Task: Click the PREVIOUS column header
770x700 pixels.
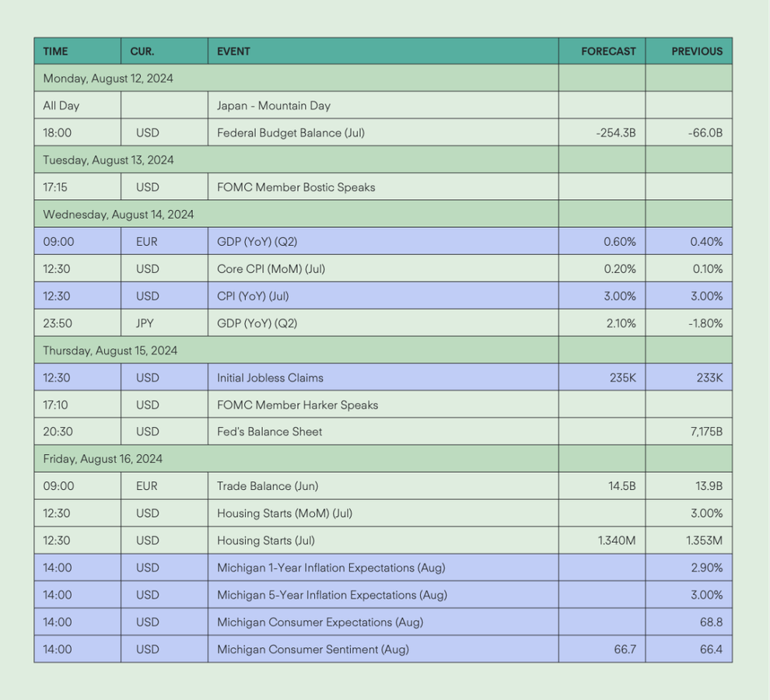Action: coord(697,51)
